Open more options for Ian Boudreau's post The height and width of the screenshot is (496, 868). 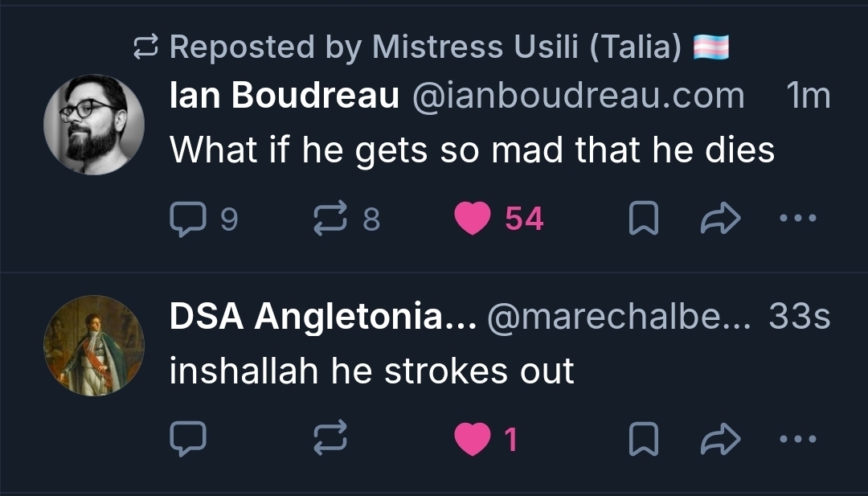[798, 219]
